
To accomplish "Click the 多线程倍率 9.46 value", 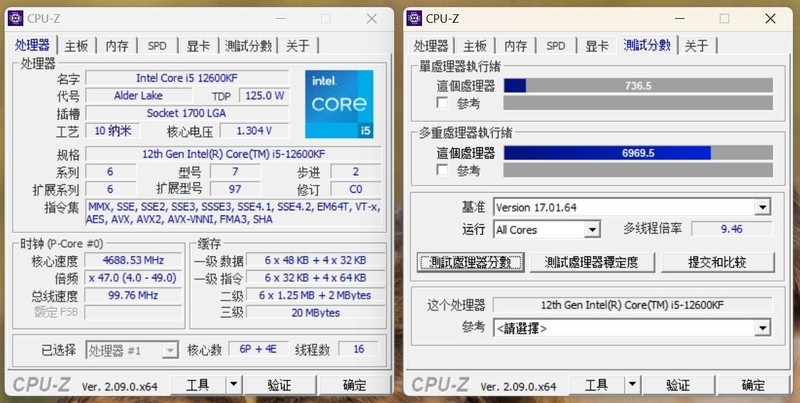I will click(732, 229).
